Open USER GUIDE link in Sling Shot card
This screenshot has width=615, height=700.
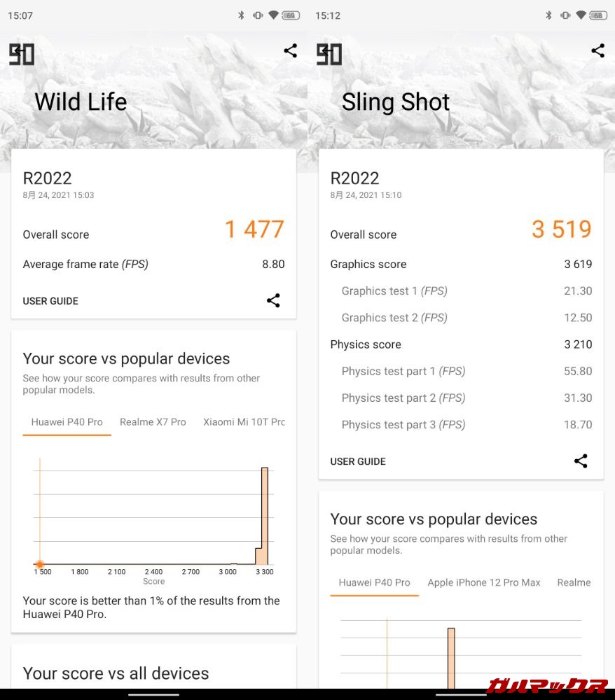[358, 461]
